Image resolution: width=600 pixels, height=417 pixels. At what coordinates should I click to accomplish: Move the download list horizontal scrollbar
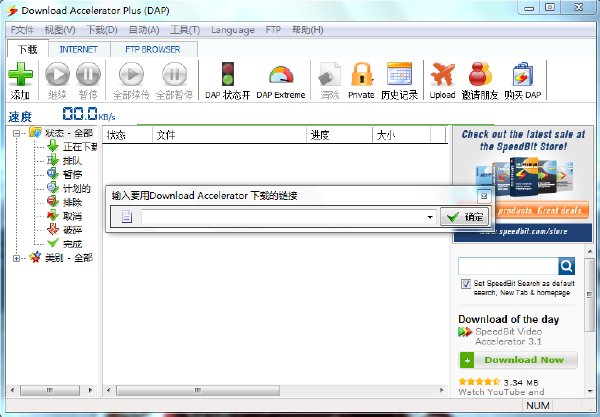pos(198,390)
